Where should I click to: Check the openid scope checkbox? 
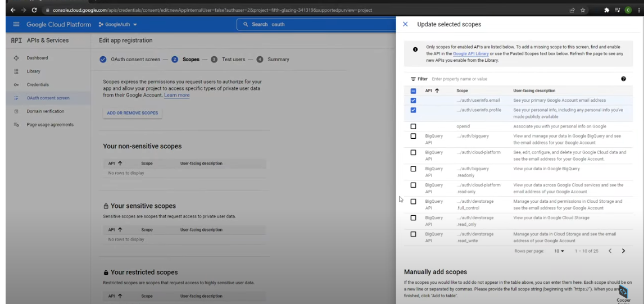point(414,126)
